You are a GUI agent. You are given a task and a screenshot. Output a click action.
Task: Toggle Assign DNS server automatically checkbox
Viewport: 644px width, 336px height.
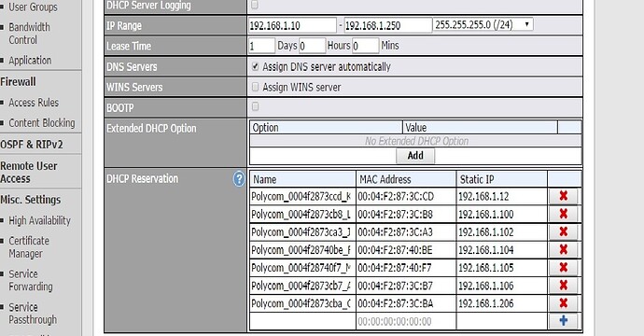[x=255, y=66]
